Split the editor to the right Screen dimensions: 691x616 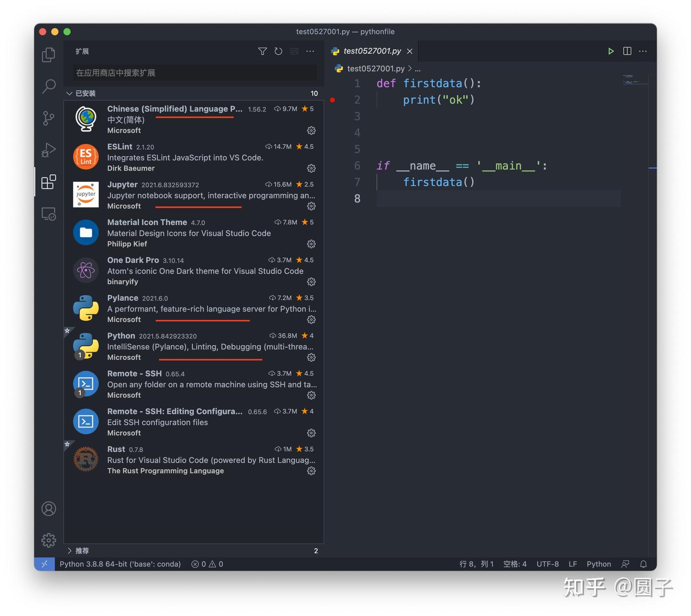[627, 51]
